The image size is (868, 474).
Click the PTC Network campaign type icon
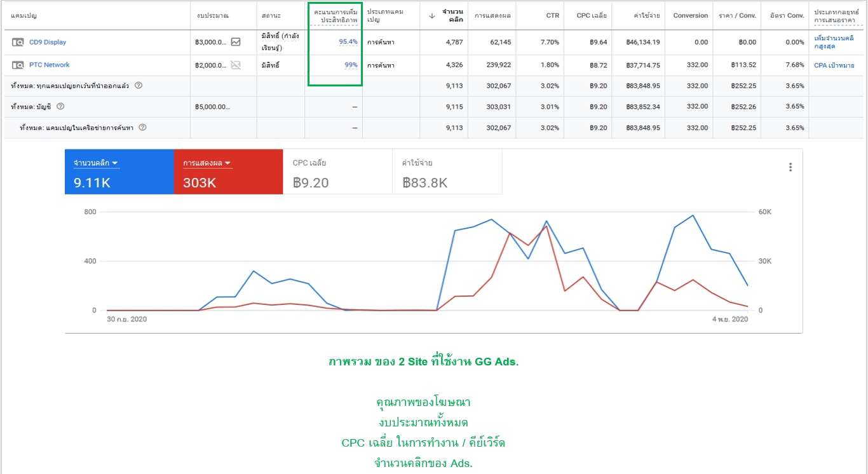click(17, 65)
